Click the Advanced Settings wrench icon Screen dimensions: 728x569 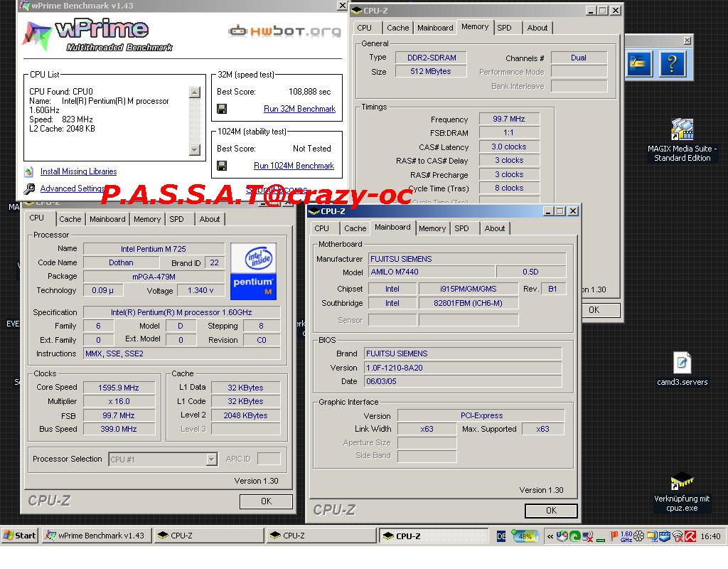pos(28,188)
